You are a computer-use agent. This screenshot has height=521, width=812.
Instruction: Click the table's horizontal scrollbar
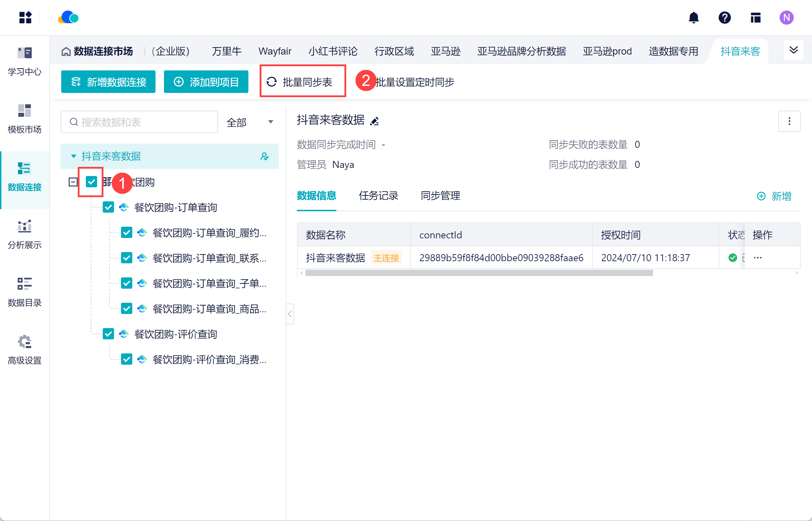point(478,273)
